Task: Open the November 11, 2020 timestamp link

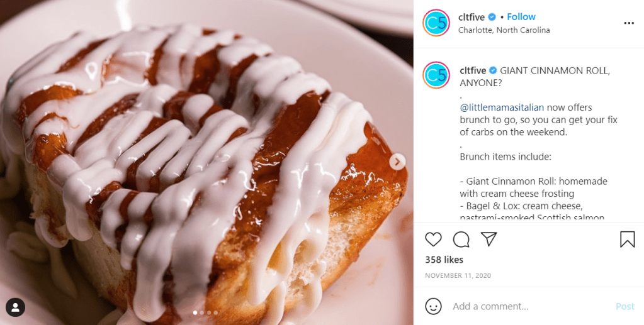Action: (x=458, y=276)
